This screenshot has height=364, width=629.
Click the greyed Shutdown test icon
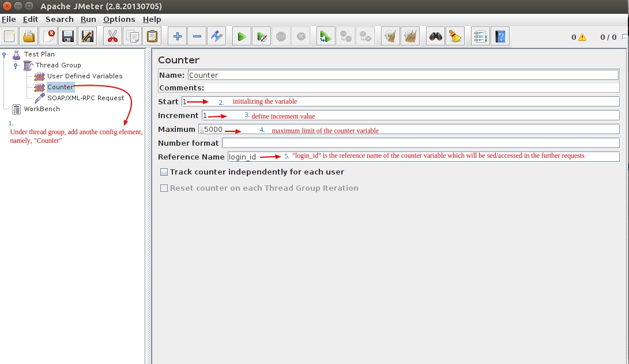point(301,36)
